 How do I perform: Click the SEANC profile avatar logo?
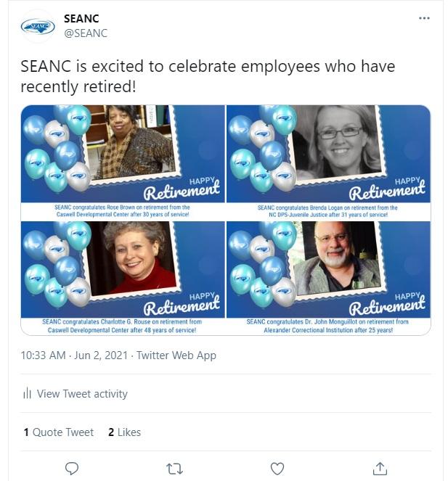pos(38,26)
